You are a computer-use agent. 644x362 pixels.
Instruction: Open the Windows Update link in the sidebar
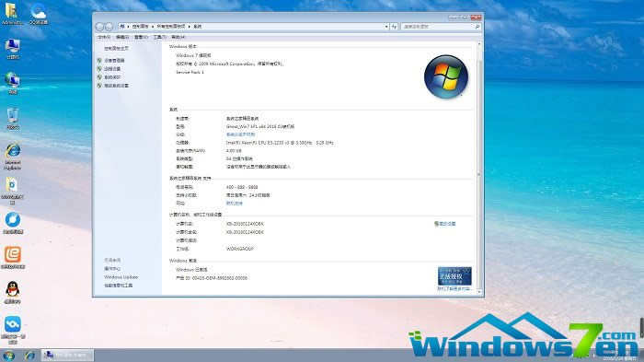click(121, 277)
